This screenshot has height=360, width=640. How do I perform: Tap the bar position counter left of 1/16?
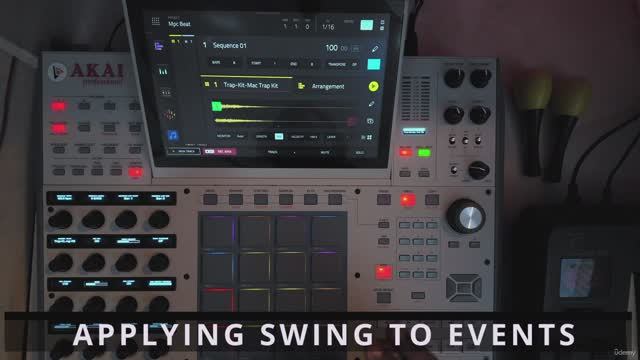(x=296, y=25)
